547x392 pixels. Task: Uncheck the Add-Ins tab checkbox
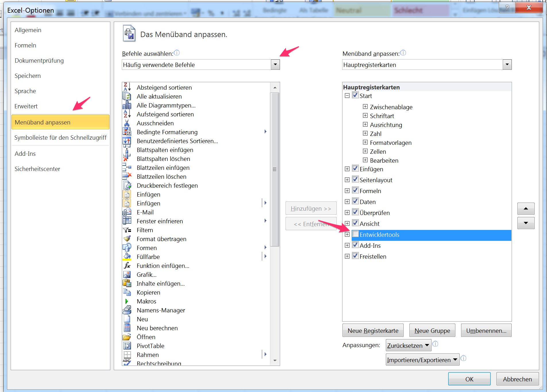pyautogui.click(x=355, y=245)
